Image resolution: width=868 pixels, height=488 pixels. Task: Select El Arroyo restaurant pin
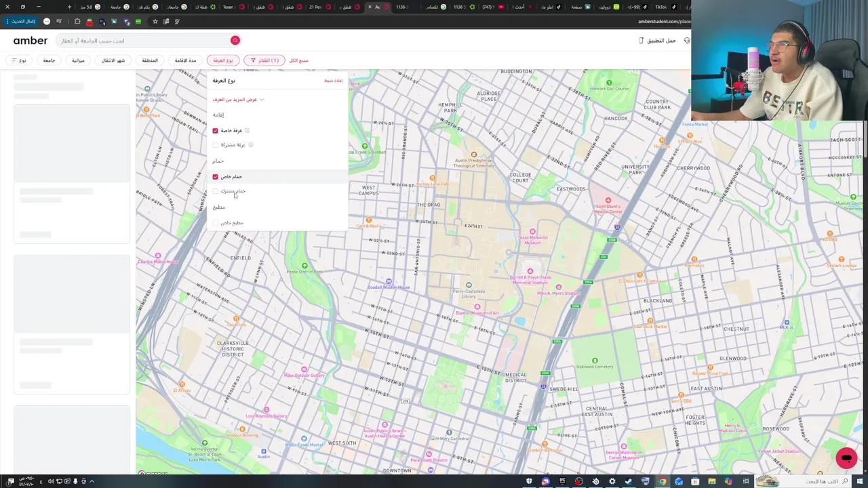[181, 384]
